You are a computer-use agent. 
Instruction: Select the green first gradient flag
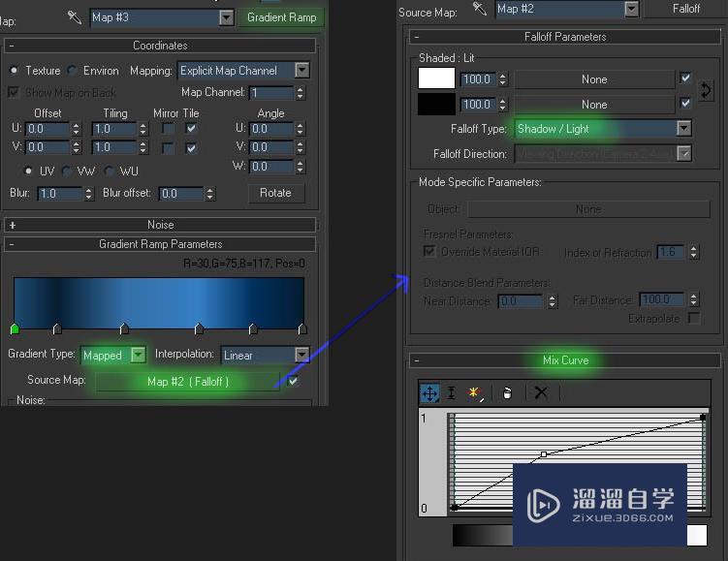click(x=15, y=329)
